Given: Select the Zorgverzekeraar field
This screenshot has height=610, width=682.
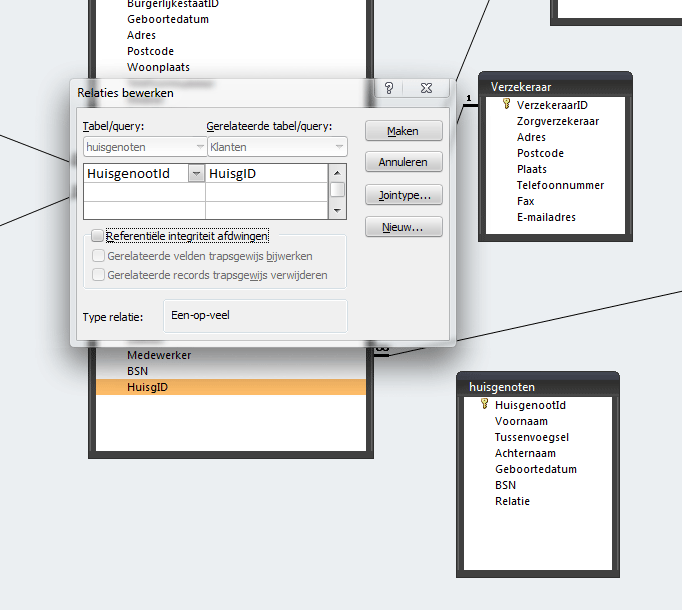Looking at the screenshot, I should coord(558,121).
